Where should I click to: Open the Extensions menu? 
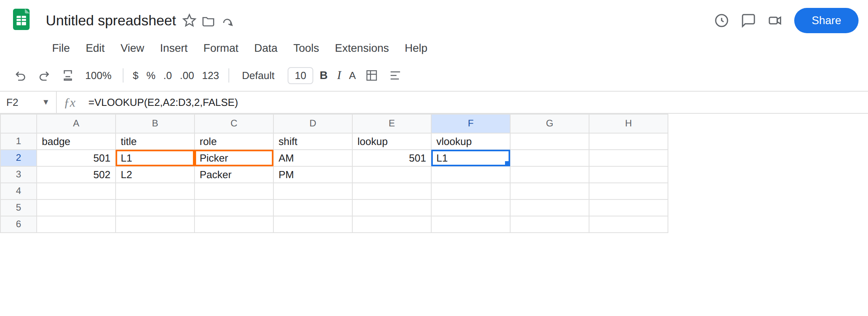click(362, 48)
